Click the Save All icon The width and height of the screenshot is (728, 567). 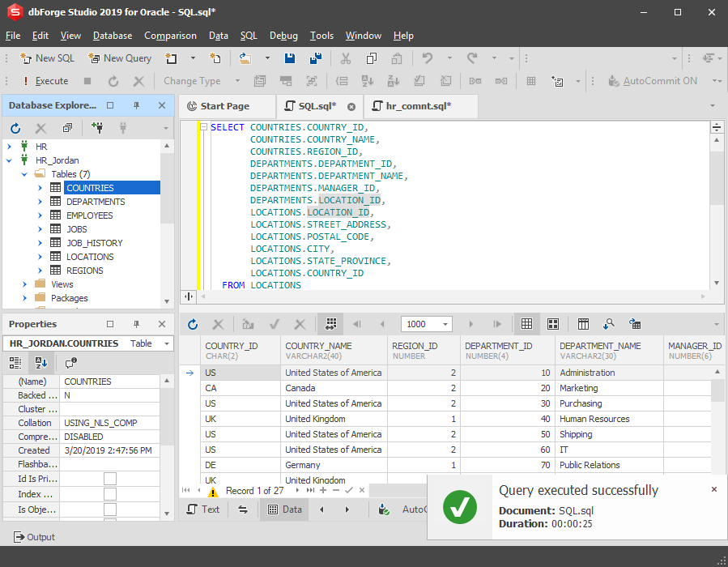point(316,58)
